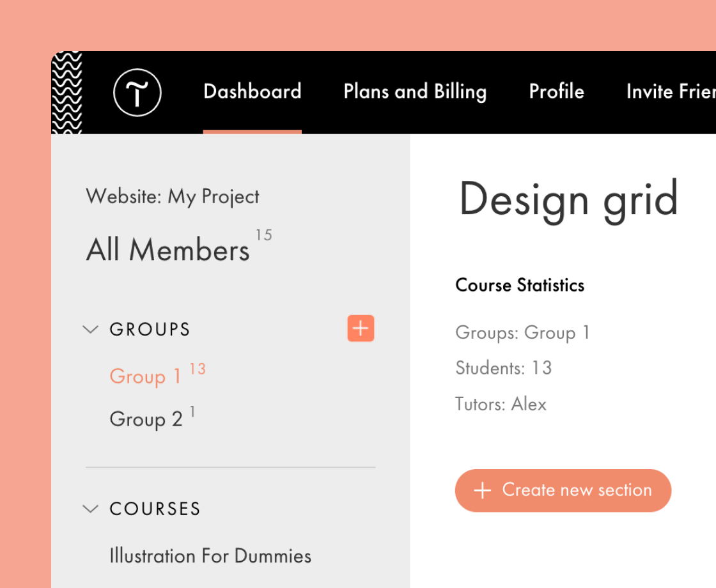This screenshot has width=716, height=588.
Task: Select Group 1 in the sidebar
Action: 146,376
